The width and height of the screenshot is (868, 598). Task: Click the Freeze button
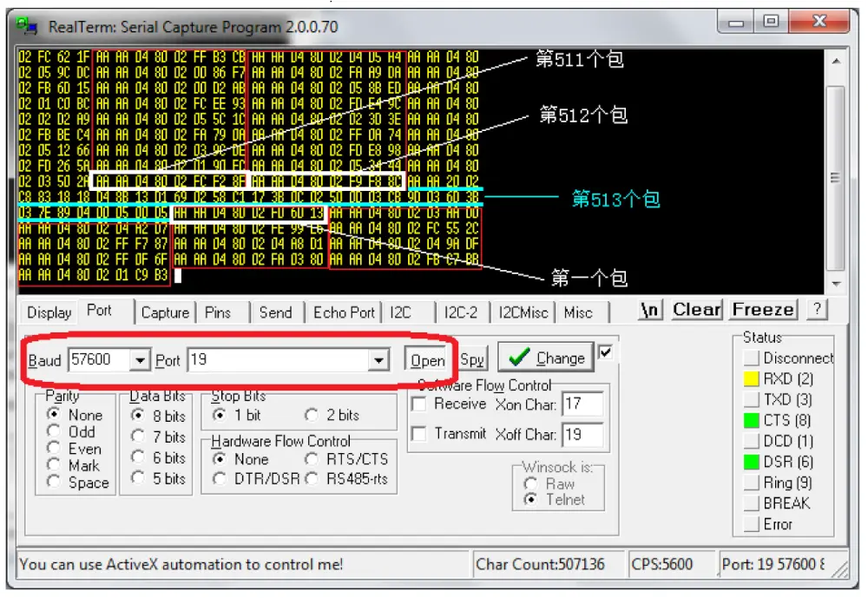pos(763,310)
